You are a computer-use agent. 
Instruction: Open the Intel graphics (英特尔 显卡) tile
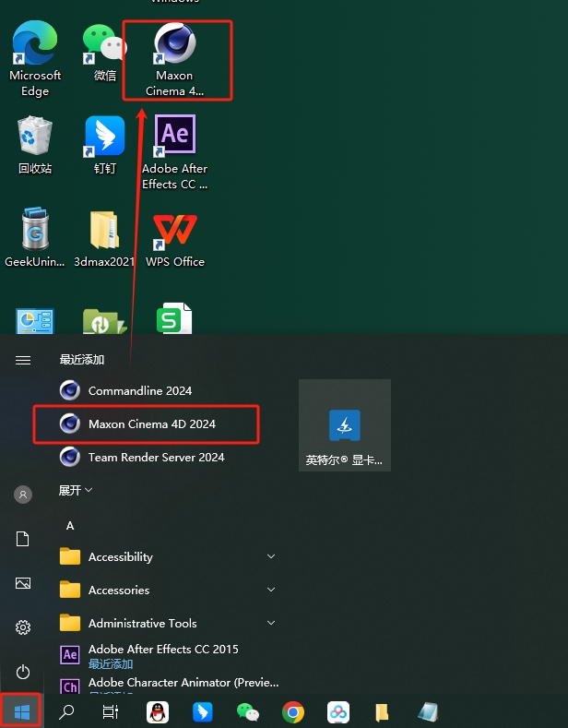tap(344, 425)
